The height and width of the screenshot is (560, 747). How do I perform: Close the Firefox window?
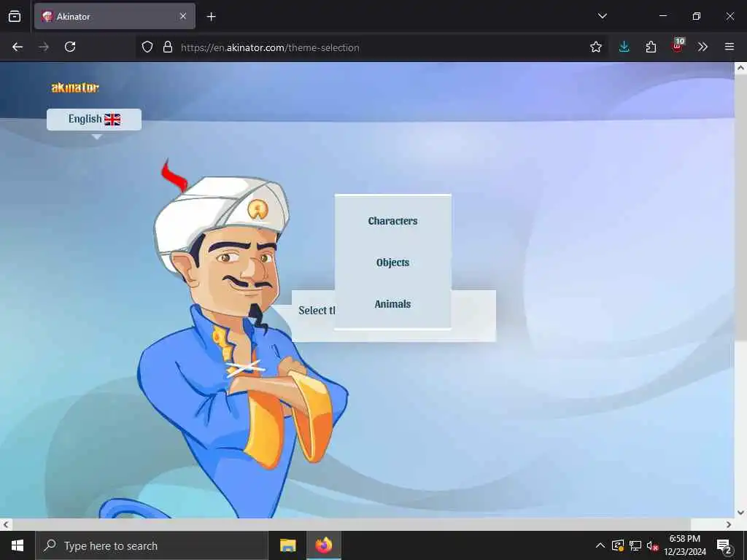tap(729, 16)
